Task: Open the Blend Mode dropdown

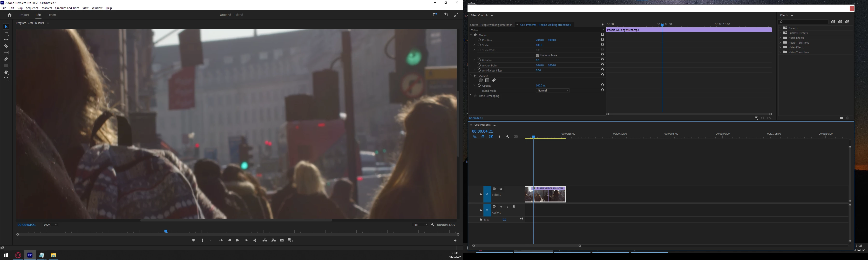Action: click(553, 91)
